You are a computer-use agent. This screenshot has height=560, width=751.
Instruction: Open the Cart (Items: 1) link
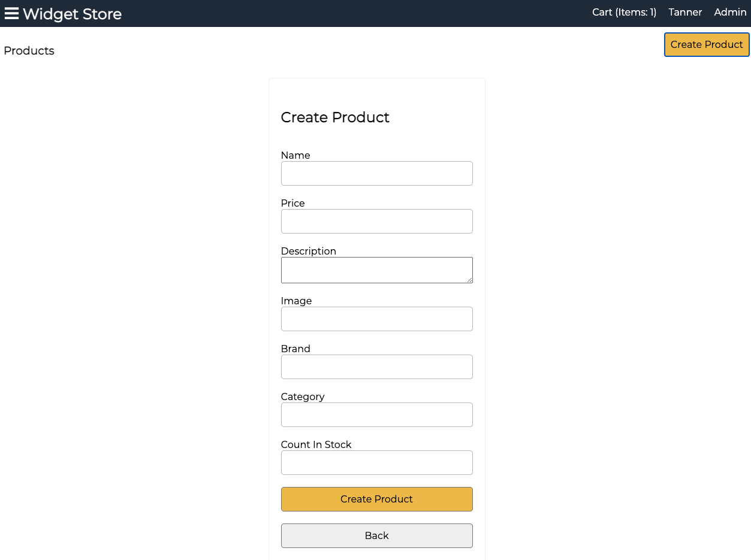pyautogui.click(x=624, y=12)
